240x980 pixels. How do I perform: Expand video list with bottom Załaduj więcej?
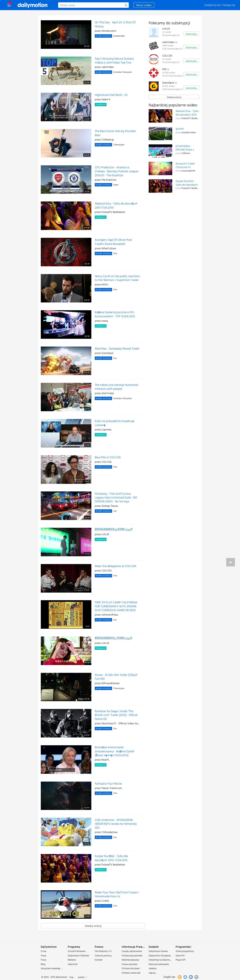click(x=93, y=926)
